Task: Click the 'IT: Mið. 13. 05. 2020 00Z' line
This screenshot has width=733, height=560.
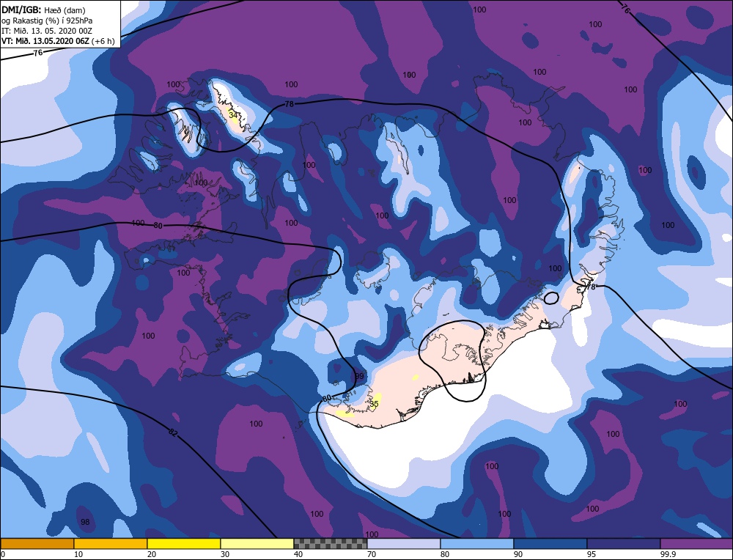Action: tap(47, 30)
